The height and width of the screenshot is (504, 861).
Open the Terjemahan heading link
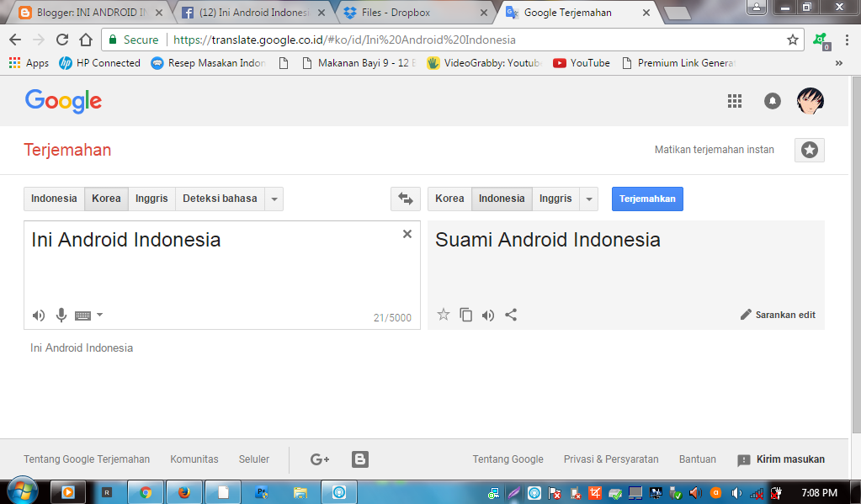(x=67, y=150)
